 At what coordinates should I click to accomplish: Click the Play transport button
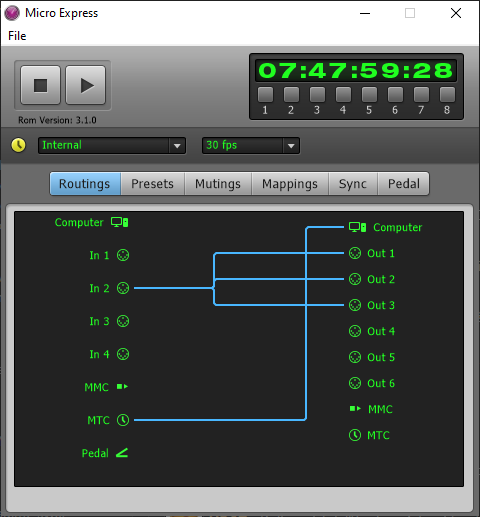click(86, 85)
